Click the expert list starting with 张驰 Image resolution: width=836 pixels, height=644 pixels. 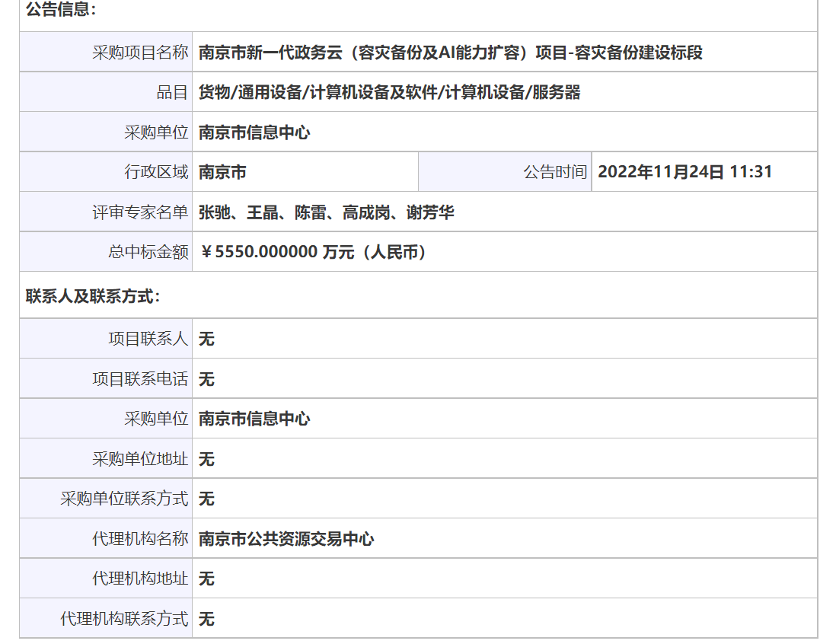coord(327,212)
